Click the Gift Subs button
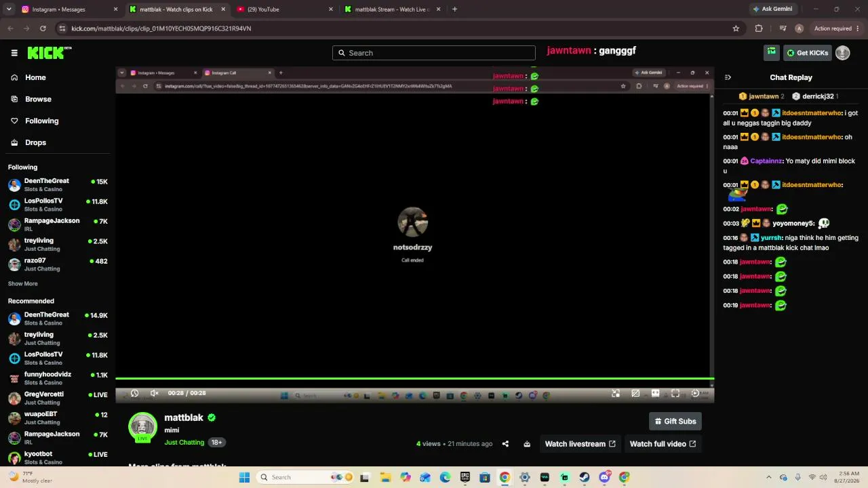 click(x=675, y=421)
